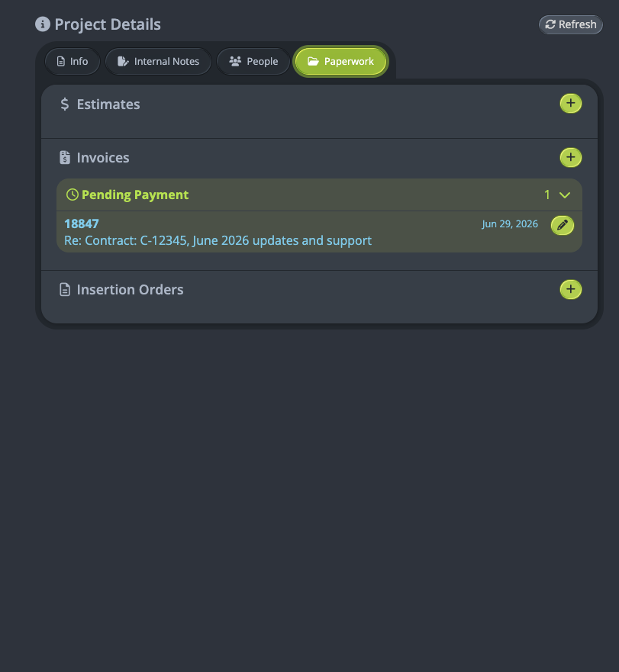619x672 pixels.
Task: Open the Internal Notes tab
Action: [158, 61]
